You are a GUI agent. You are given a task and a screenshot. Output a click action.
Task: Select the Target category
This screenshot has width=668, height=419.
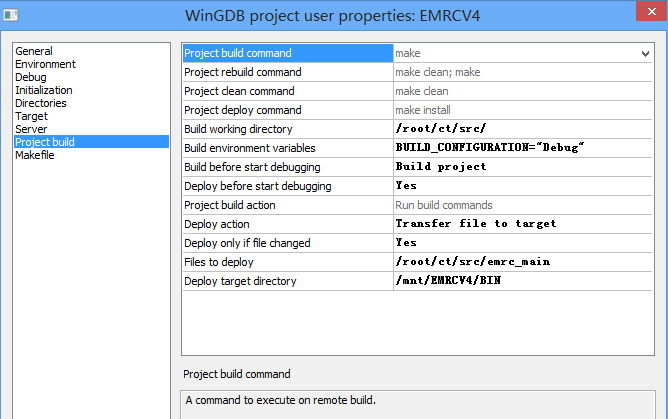click(32, 116)
